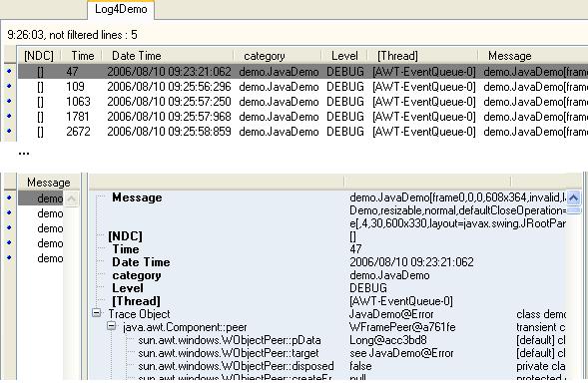The width and height of the screenshot is (588, 383).
Task: Click the details DEBUG level value
Action: pos(368,288)
